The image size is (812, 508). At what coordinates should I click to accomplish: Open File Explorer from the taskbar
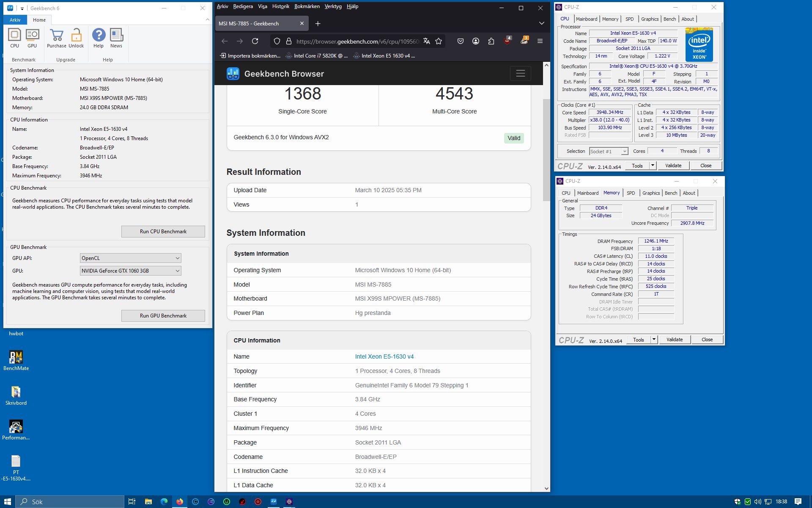(x=148, y=502)
